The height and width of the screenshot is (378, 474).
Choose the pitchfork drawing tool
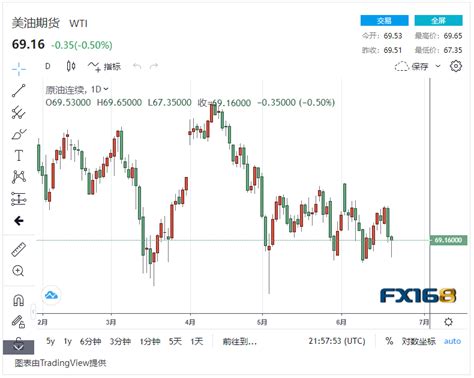point(19,113)
